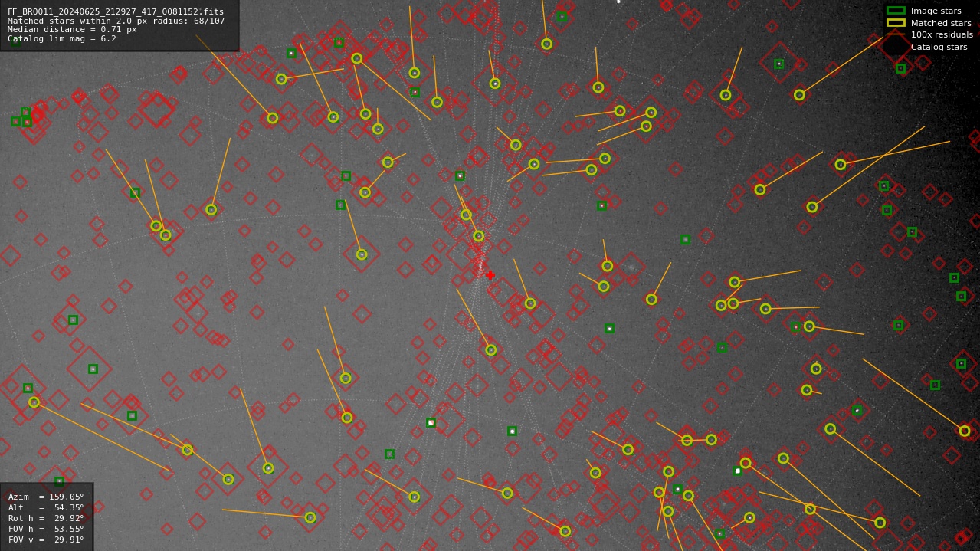Click the 'Catalog lim mag = 6.2' text
Screen dimensions: 980x551
coord(62,39)
